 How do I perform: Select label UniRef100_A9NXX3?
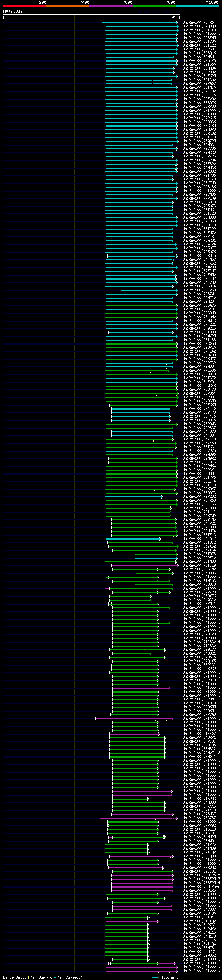coord(199,152)
